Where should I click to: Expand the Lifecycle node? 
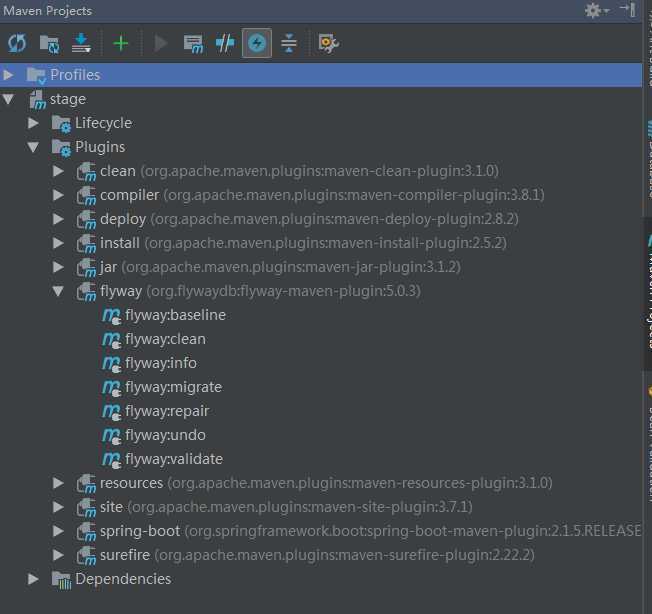tap(33, 123)
